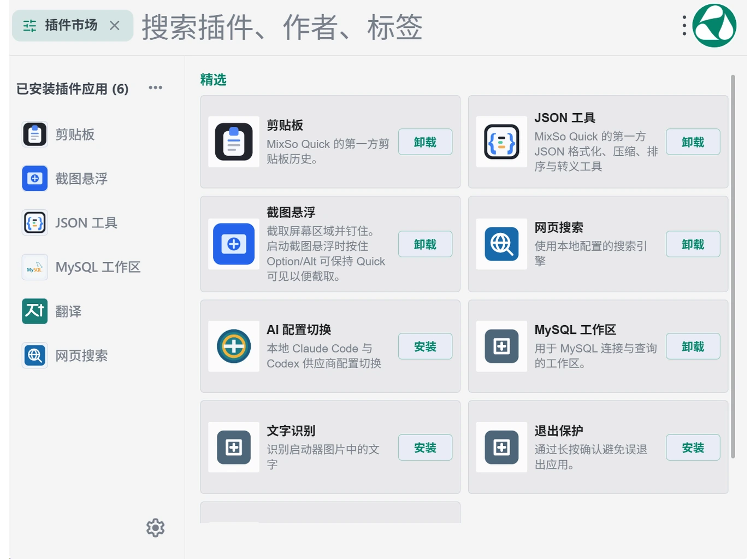Click the 文字识别 card icon

(234, 448)
